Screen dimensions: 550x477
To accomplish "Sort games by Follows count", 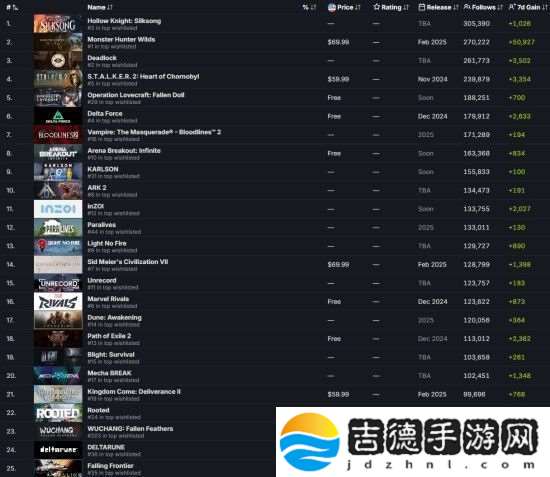I will coord(483,7).
